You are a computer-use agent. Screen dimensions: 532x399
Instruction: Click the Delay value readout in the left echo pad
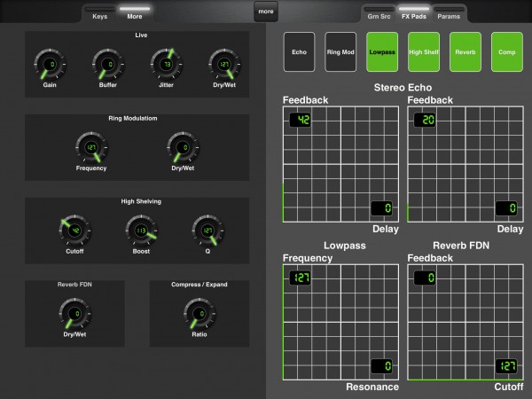click(x=381, y=208)
